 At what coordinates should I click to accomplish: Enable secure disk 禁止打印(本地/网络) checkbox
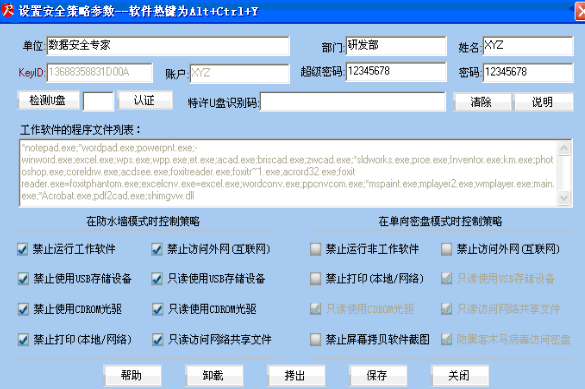(316, 279)
